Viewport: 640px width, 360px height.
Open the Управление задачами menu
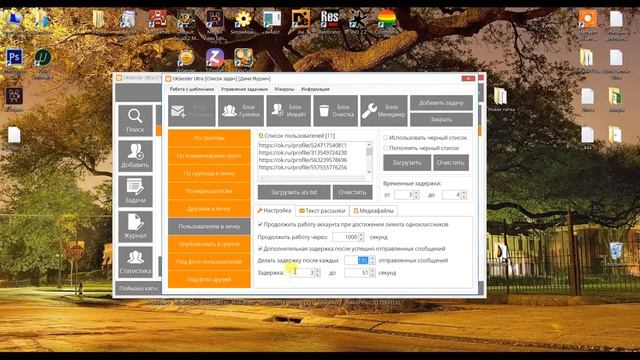[244, 89]
